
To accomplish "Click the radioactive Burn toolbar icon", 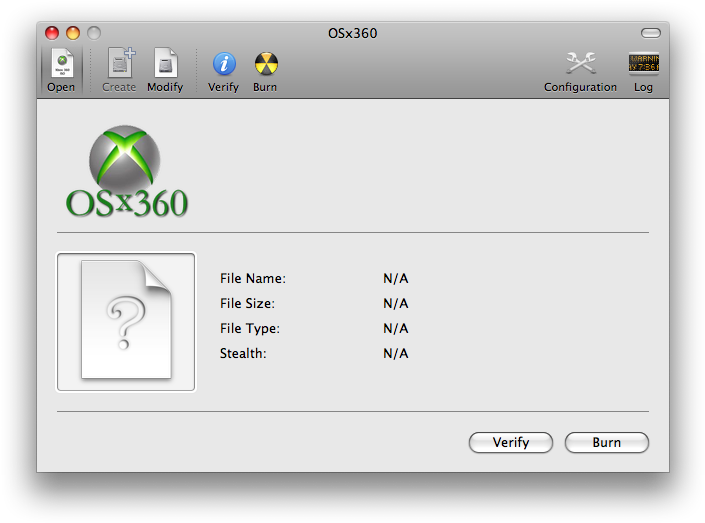I will pos(265,65).
